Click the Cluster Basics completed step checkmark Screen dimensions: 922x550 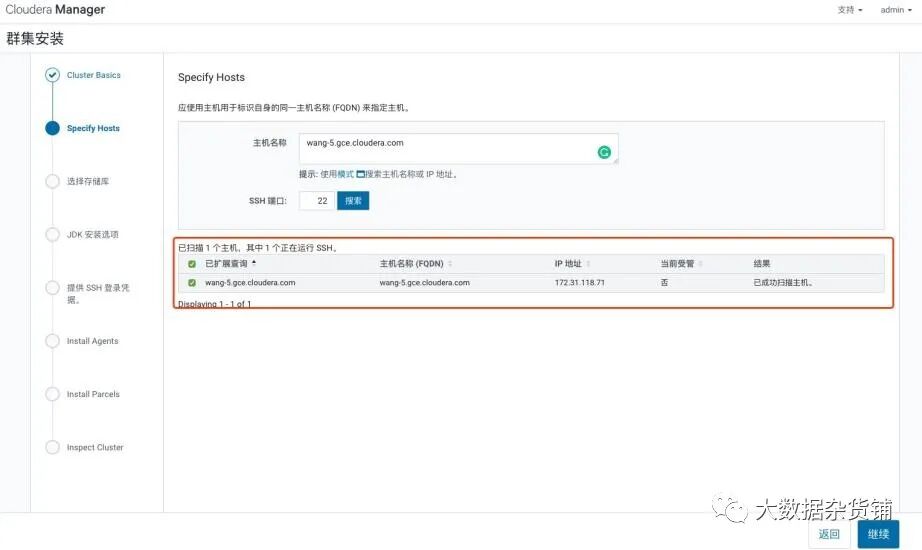tap(52, 75)
